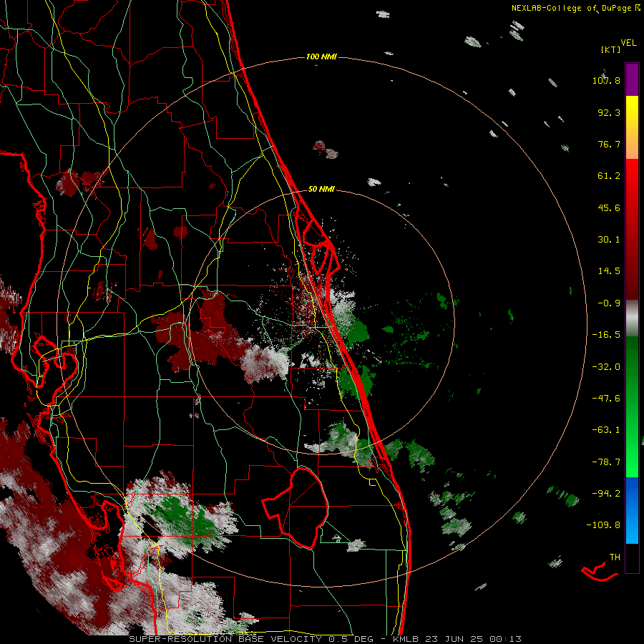Click the -47.6 scale value
644x644 pixels.
(x=606, y=399)
